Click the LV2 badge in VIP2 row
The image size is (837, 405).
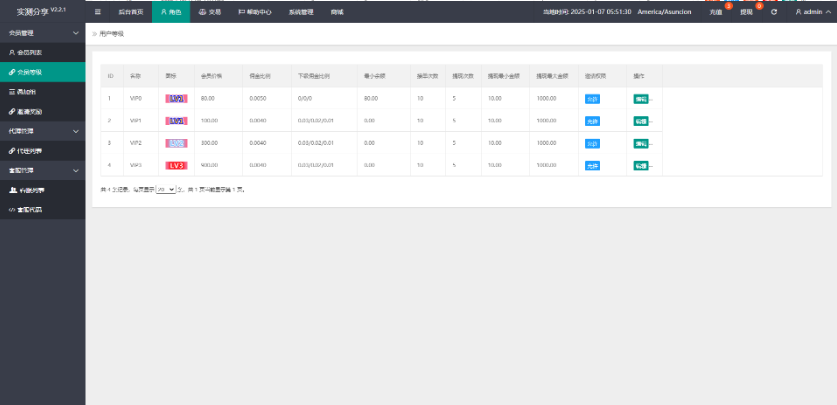(x=176, y=143)
